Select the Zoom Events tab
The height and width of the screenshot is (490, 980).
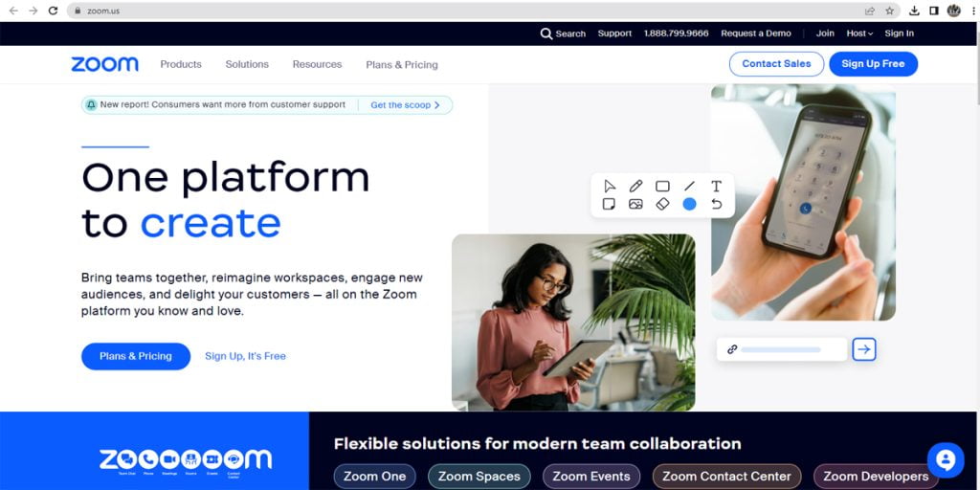591,477
